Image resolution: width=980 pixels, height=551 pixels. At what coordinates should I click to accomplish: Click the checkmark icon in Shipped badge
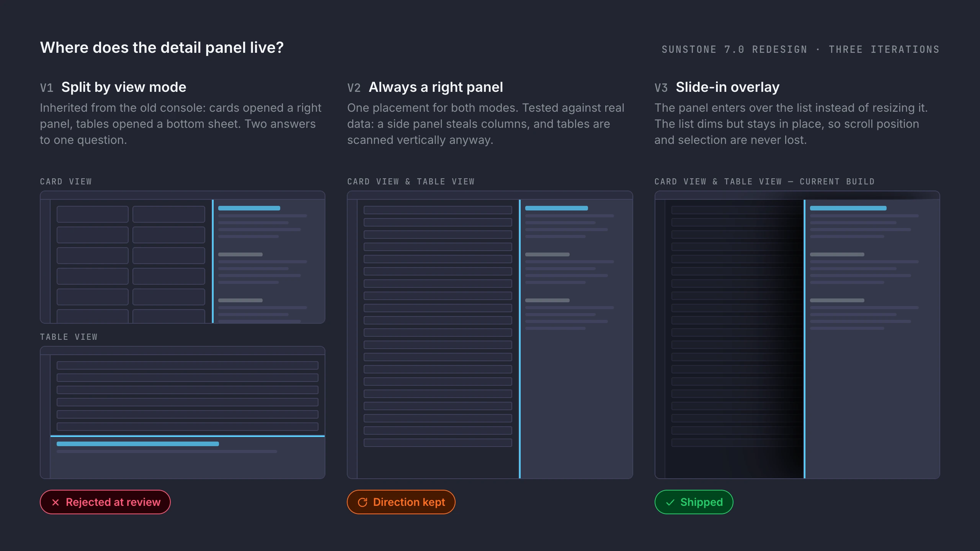670,502
